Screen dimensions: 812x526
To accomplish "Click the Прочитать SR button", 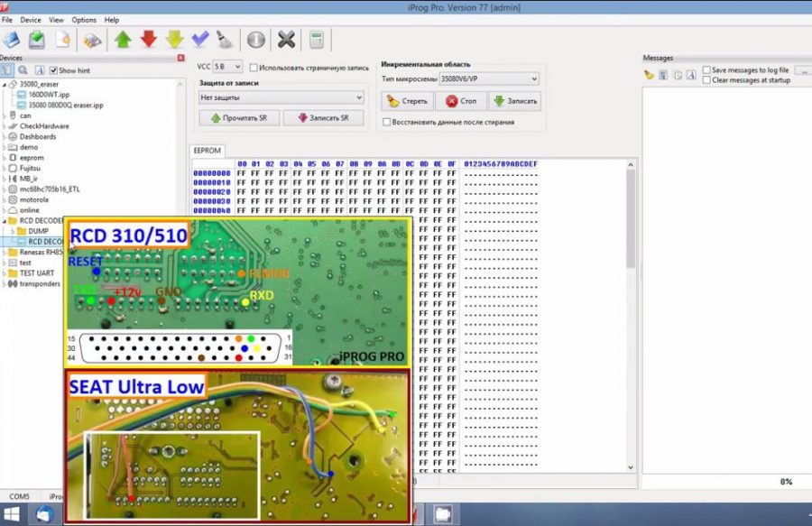I will click(x=239, y=118).
